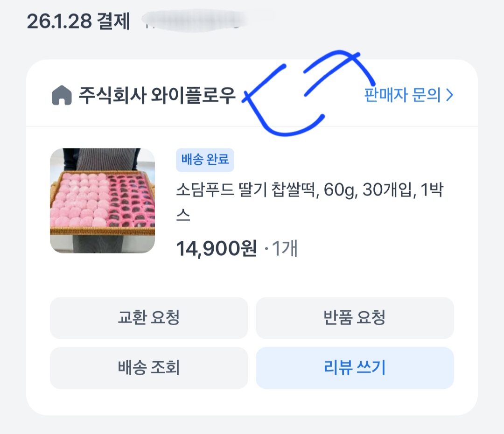This screenshot has height=434, width=504.
Task: Write a review with 리뷰 쓰기
Action: click(x=355, y=368)
